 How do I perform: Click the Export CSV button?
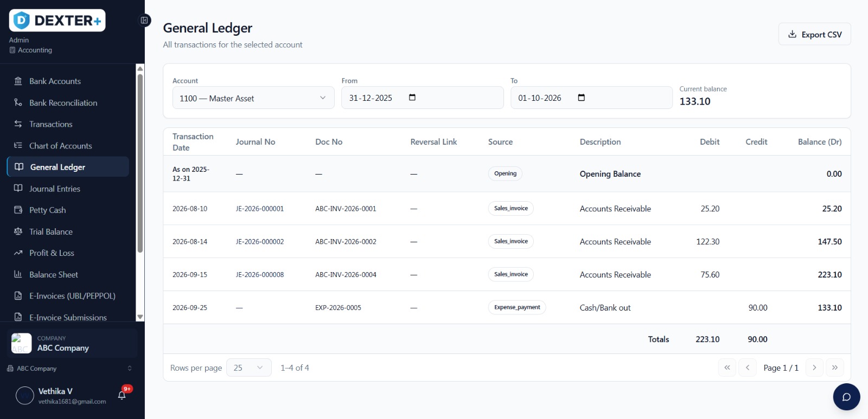[x=814, y=34]
